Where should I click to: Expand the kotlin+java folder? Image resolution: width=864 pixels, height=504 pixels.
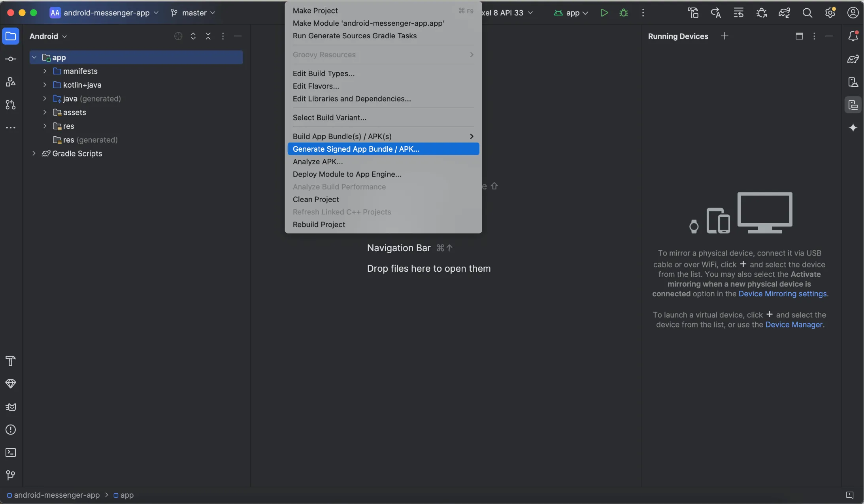click(x=45, y=85)
